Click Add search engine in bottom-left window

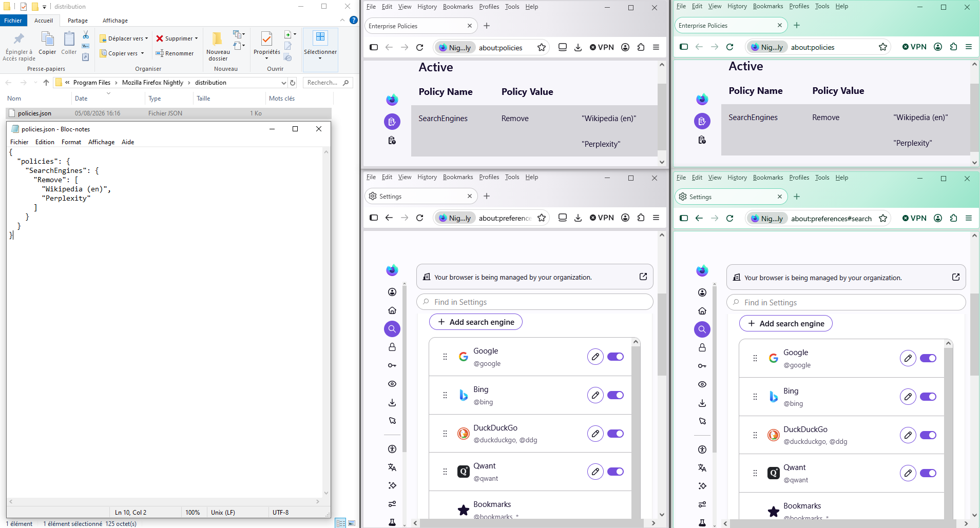click(476, 322)
